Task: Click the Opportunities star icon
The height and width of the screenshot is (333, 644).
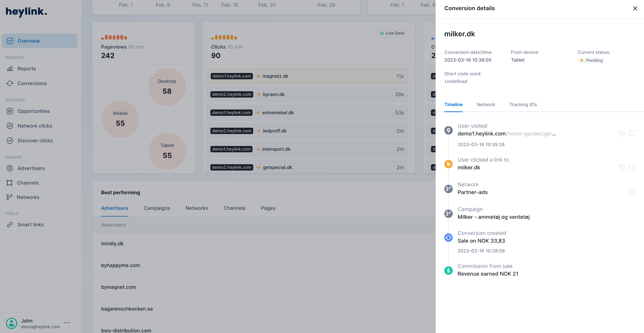Action: click(x=9, y=111)
